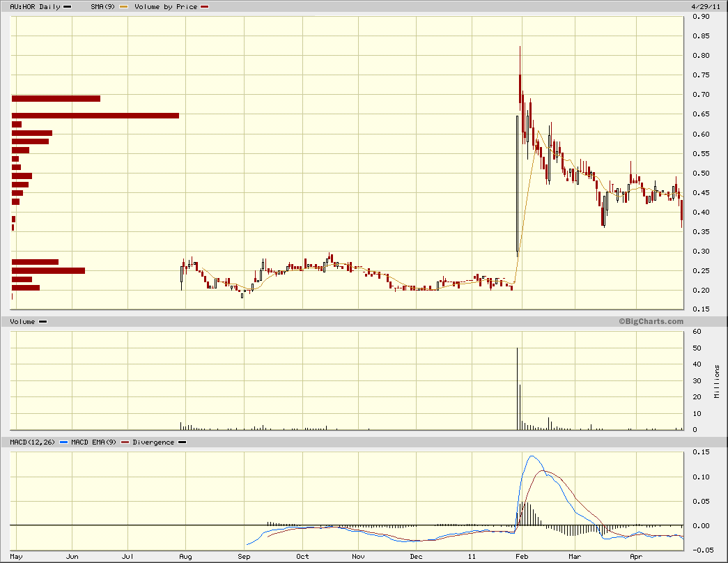Click the 0.90 price axis label
728x563 pixels.
pos(701,17)
